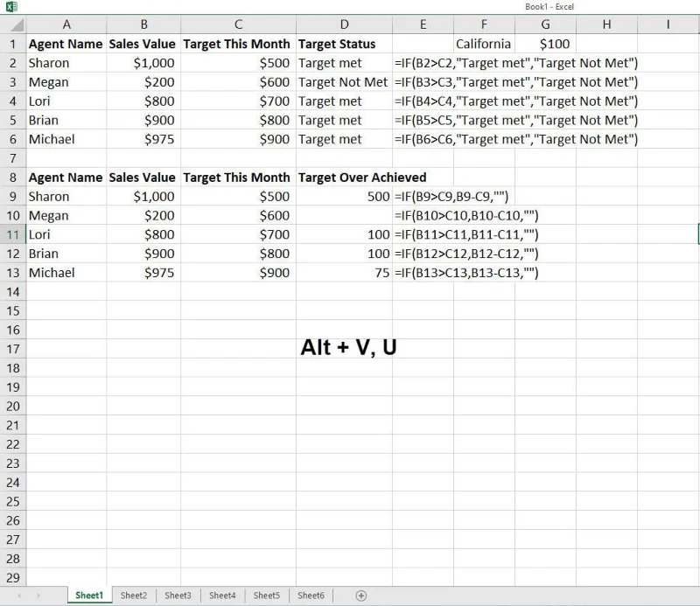Viewport: 700px width, 606px height.
Task: Select Sharon's $1,000 sales value cell
Action: [143, 62]
